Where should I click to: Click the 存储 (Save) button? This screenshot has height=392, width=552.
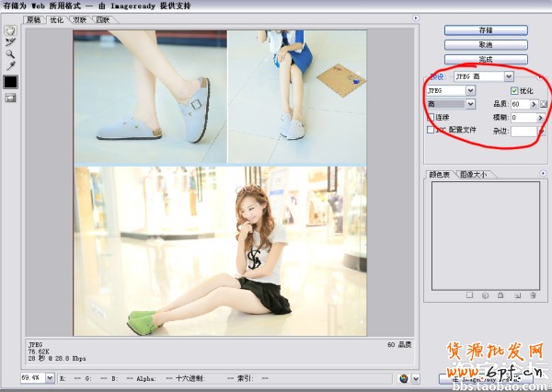485,29
